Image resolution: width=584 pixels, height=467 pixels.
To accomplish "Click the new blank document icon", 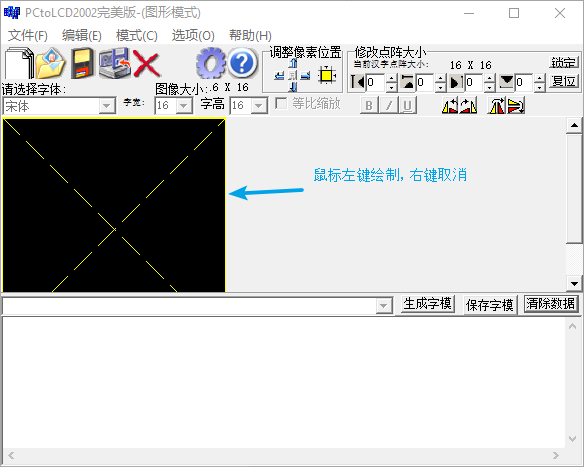I will [19, 63].
